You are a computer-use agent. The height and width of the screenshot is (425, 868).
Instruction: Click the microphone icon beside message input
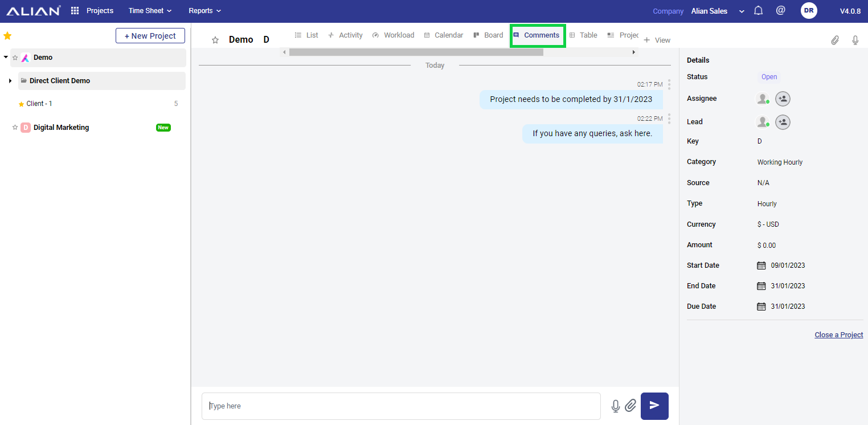pos(615,406)
